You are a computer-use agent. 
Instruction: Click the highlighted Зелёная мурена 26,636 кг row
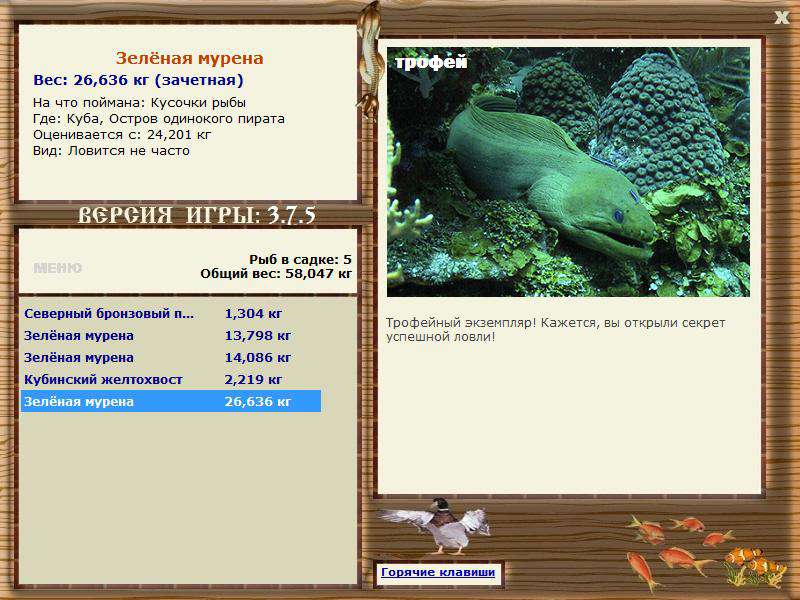171,402
